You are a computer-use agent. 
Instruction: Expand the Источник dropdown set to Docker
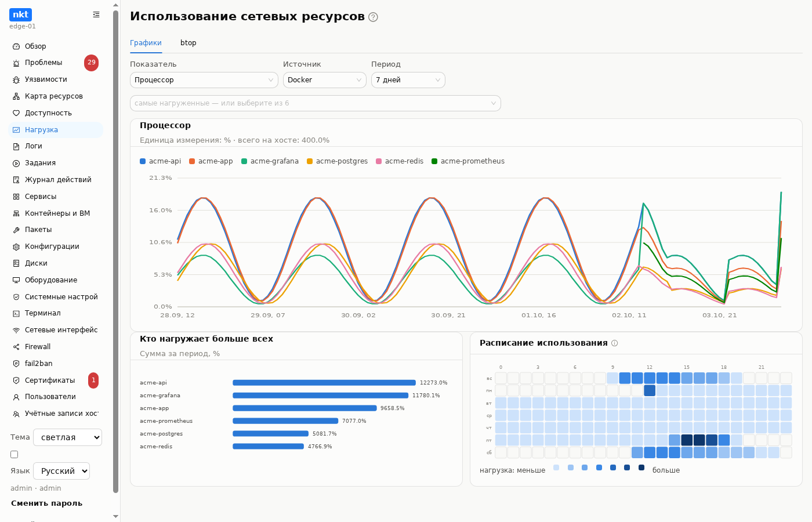(x=325, y=80)
